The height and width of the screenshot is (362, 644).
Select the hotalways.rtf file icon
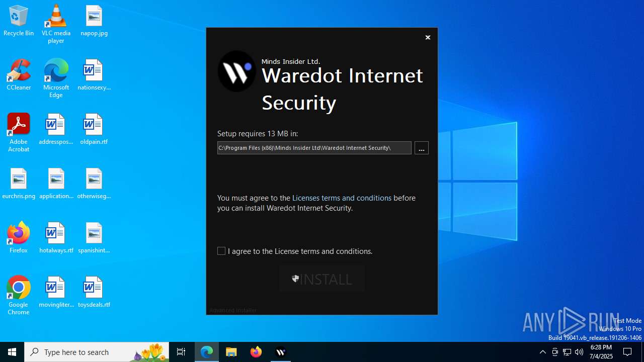56,238
